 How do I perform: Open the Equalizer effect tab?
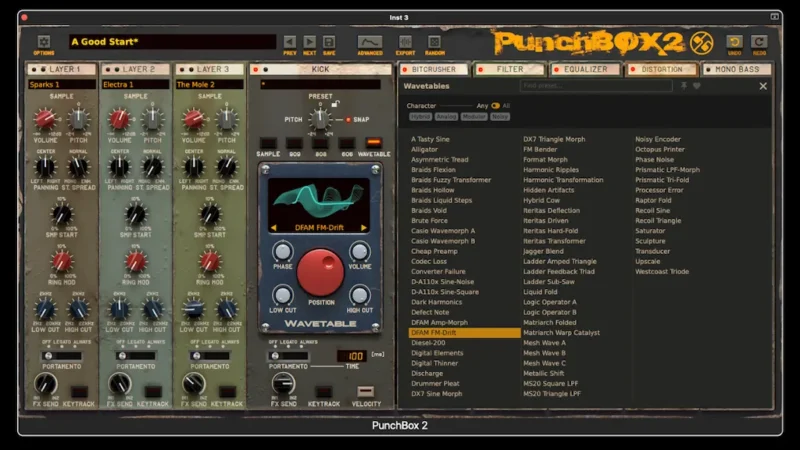pos(585,69)
